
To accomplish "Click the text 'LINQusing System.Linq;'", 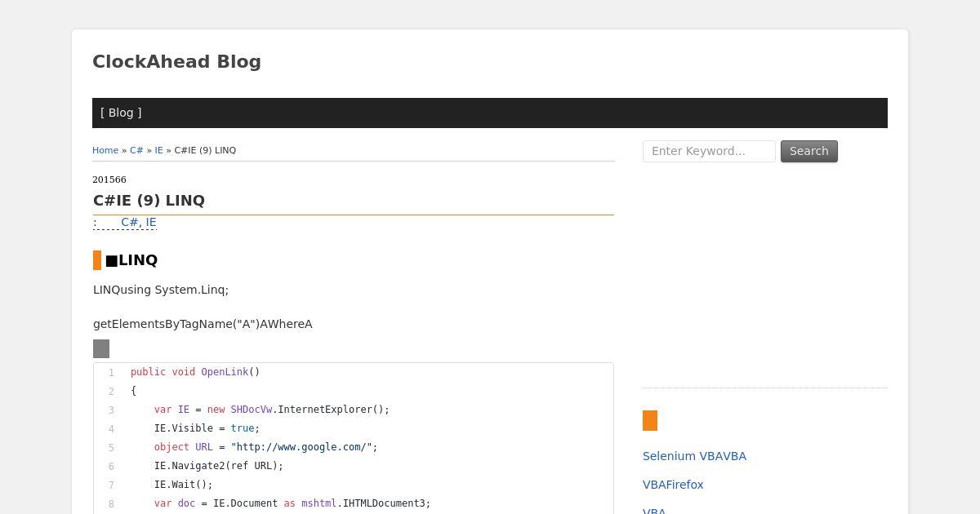I will tap(161, 290).
